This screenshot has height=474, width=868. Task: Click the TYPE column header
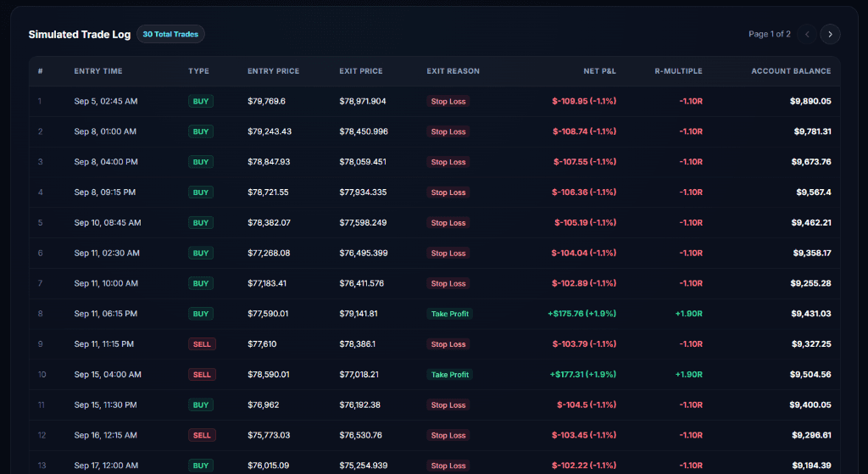click(x=198, y=71)
